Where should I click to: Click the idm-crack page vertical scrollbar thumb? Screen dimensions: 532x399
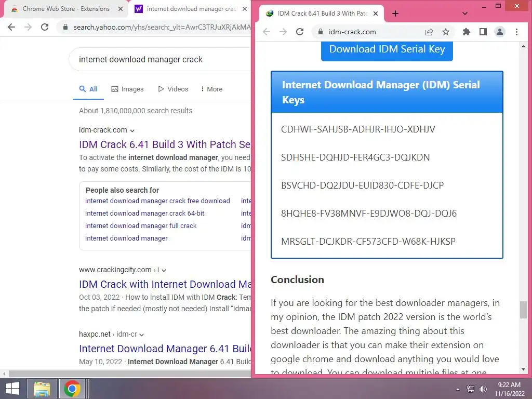(523, 310)
